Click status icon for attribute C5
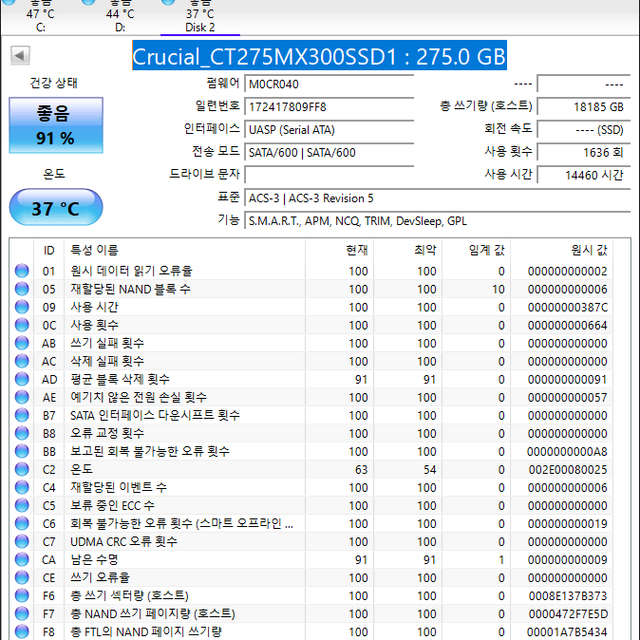This screenshot has height=640, width=640. [22, 505]
